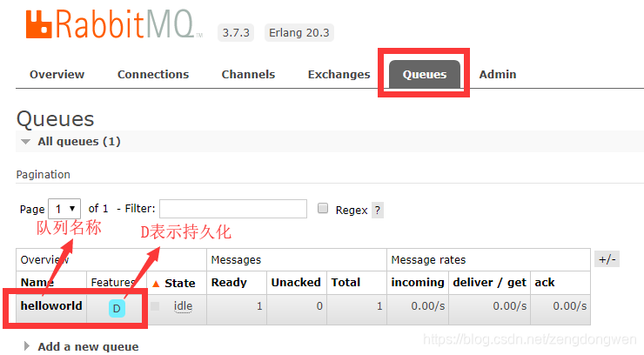Image resolution: width=644 pixels, height=355 pixels.
Task: Enable the Regex checkbox
Action: (x=323, y=208)
